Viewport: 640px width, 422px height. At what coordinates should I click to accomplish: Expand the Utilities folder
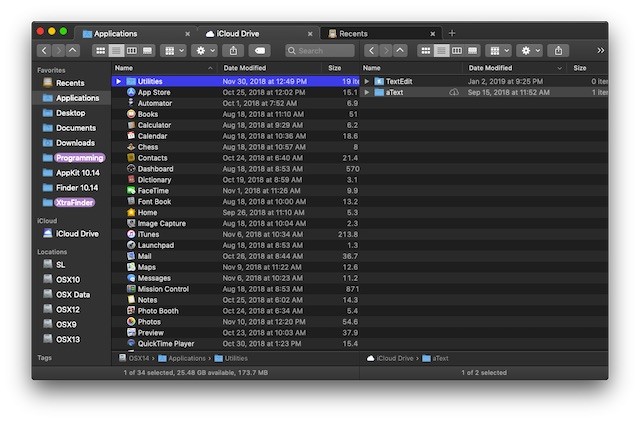(118, 81)
